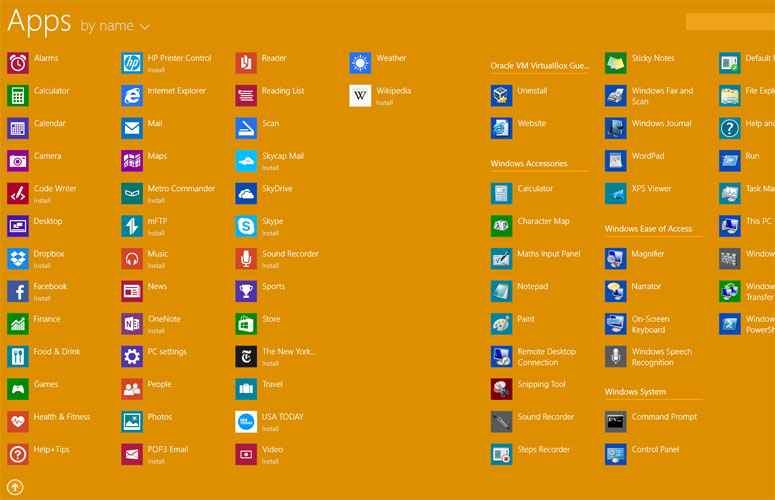Image resolution: width=775 pixels, height=500 pixels.
Task: Open the Music headphones icon
Action: coord(132,259)
